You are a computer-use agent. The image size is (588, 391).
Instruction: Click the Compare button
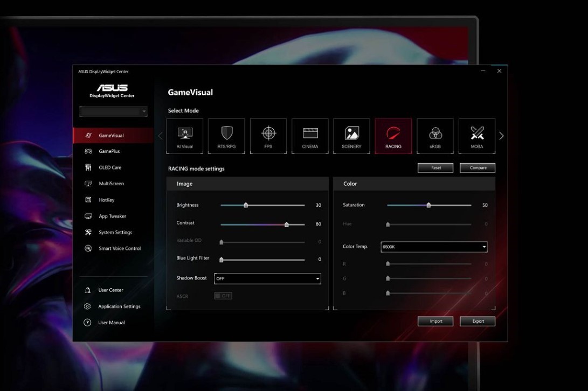coord(478,167)
